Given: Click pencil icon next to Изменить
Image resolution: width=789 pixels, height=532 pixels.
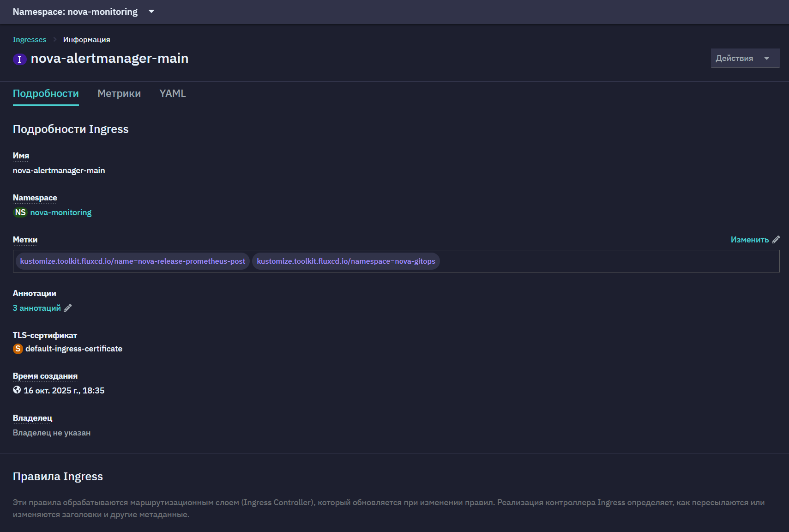Looking at the screenshot, I should (776, 240).
